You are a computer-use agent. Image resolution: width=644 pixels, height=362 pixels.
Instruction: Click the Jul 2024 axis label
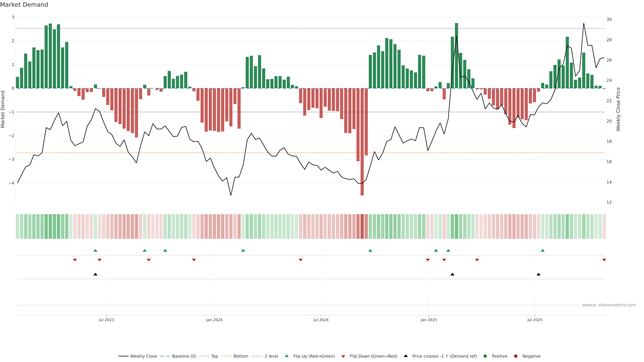coord(321,320)
